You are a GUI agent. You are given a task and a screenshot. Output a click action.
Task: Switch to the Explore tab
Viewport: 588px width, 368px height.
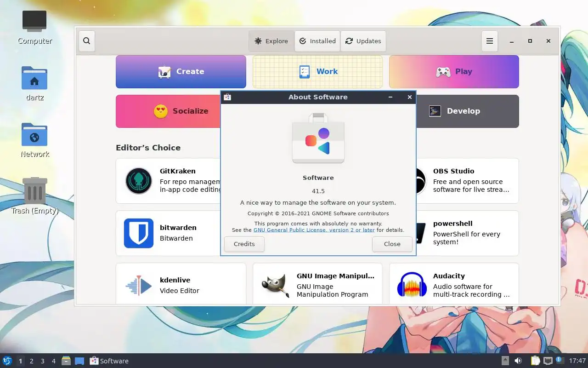click(x=271, y=41)
